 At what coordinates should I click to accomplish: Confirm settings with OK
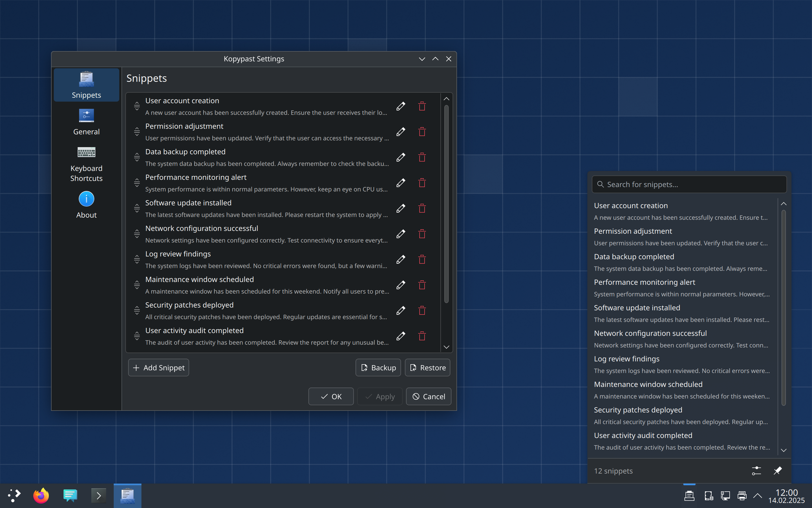click(x=331, y=396)
